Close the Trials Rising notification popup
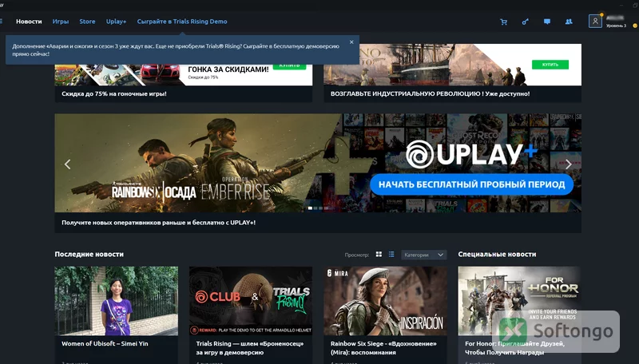This screenshot has height=364, width=639. [x=351, y=42]
